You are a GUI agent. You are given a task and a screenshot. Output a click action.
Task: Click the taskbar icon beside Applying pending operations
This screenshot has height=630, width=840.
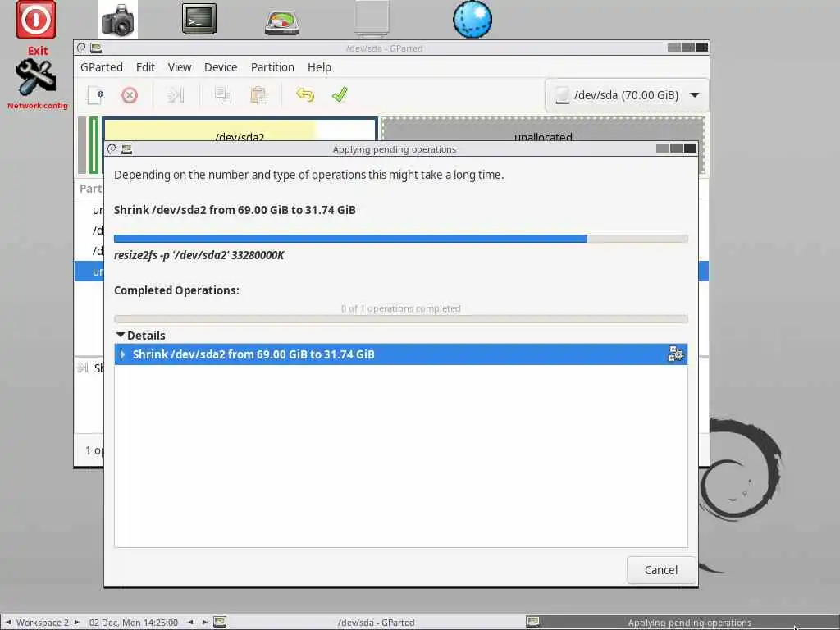[532, 622]
